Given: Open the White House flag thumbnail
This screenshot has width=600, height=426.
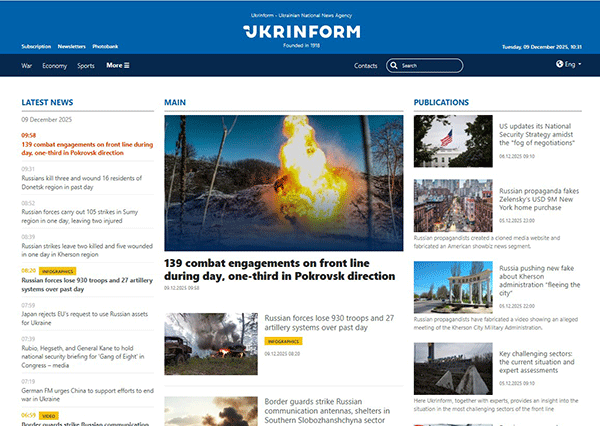Looking at the screenshot, I should point(453,141).
